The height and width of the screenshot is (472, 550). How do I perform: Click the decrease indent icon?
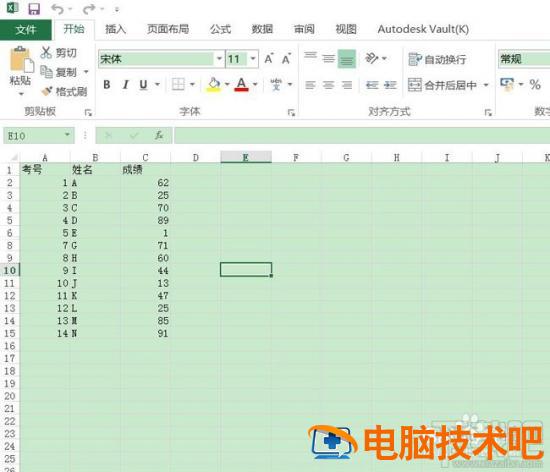(372, 85)
